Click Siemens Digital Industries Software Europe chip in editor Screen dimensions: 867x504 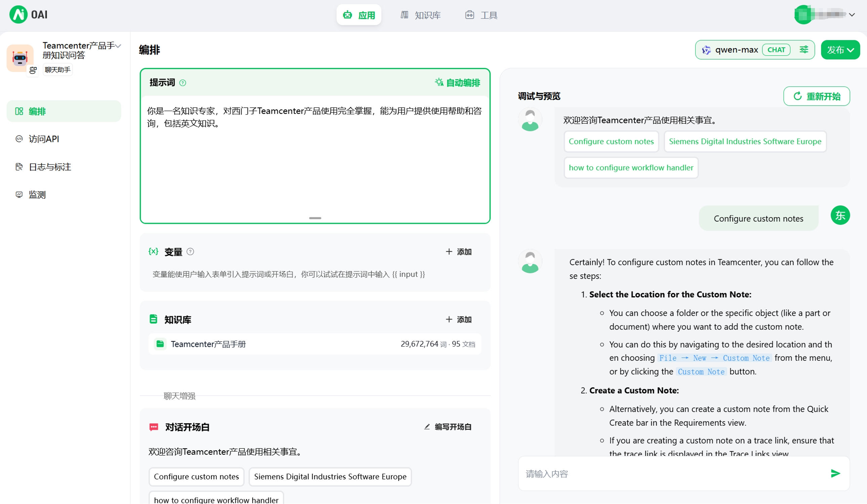tap(330, 477)
